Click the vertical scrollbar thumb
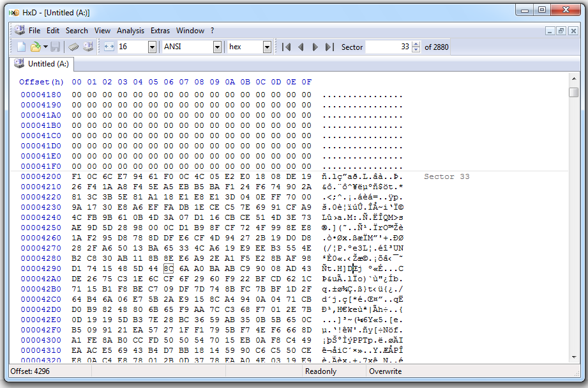 point(574,92)
